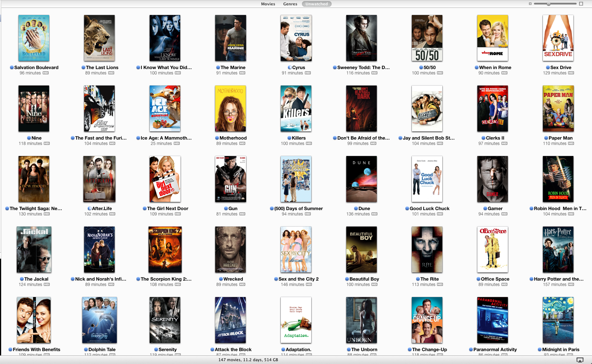The width and height of the screenshot is (592, 364).
Task: Select the Robin Hood Men in Tights poster
Action: tap(558, 179)
